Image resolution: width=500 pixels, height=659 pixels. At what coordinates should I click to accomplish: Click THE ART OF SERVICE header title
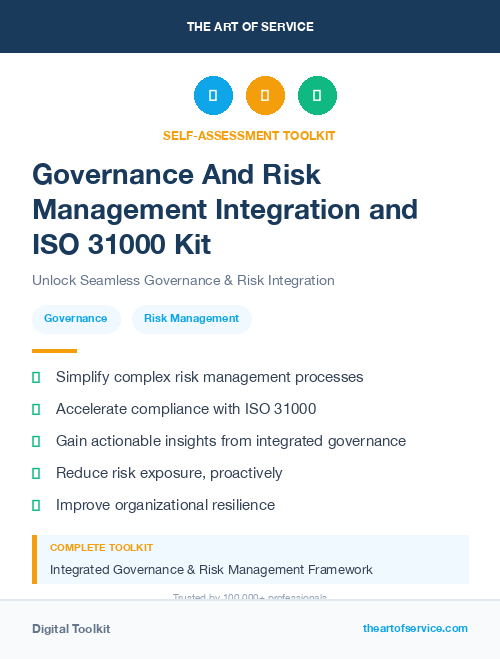coord(250,27)
